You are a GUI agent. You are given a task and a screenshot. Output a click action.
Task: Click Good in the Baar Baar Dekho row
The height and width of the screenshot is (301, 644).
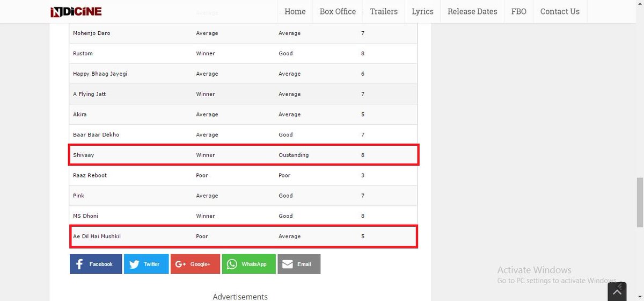point(286,134)
